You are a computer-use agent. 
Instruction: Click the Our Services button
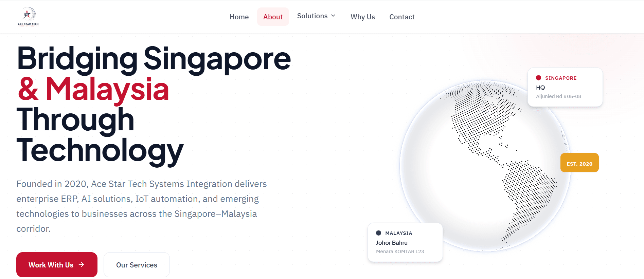(137, 265)
